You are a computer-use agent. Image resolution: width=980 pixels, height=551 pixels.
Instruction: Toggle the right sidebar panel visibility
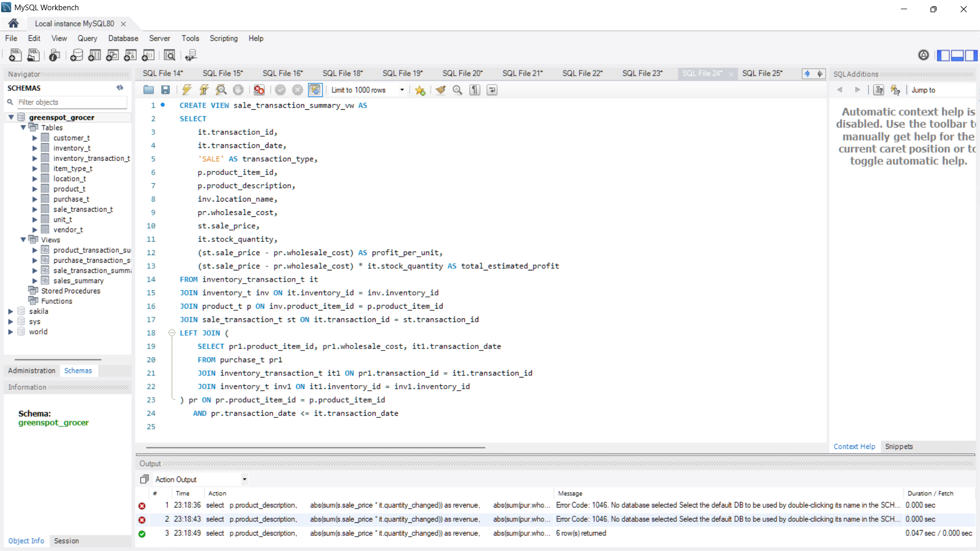(971, 55)
